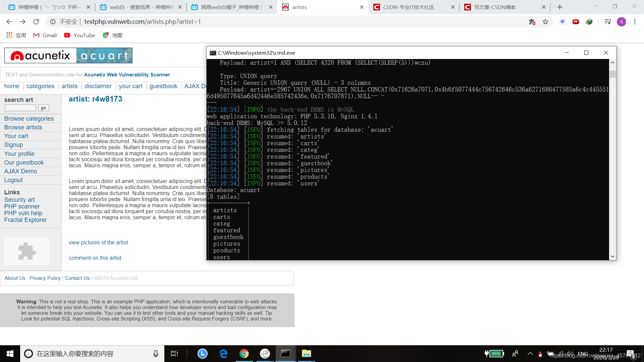Open the extensions puzzle icon in address bar
The width and height of the screenshot is (644, 362).
pos(532,22)
